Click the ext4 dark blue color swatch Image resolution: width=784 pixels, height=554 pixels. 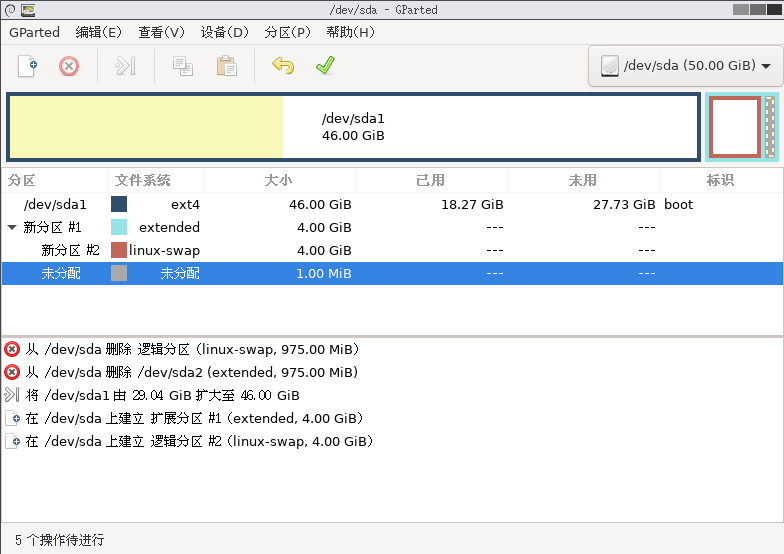coord(119,204)
